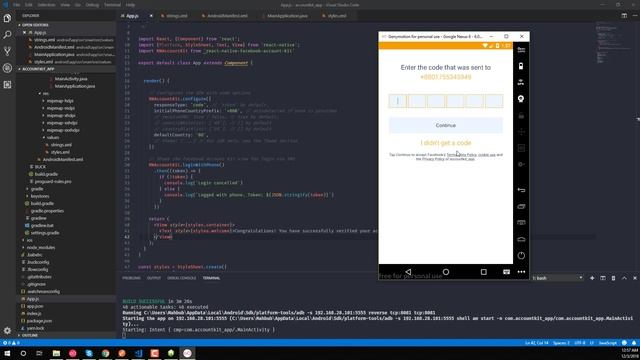Click Cortana search circle on taskbar

click(x=23, y=353)
